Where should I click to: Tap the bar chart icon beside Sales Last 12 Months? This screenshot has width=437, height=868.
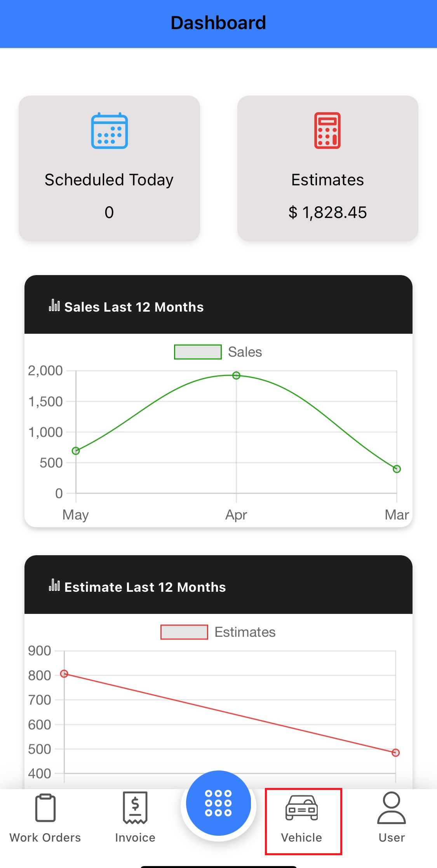pos(54,306)
